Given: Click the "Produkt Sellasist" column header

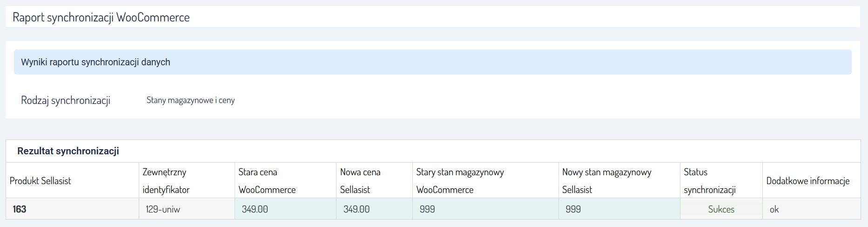Looking at the screenshot, I should (x=40, y=181).
